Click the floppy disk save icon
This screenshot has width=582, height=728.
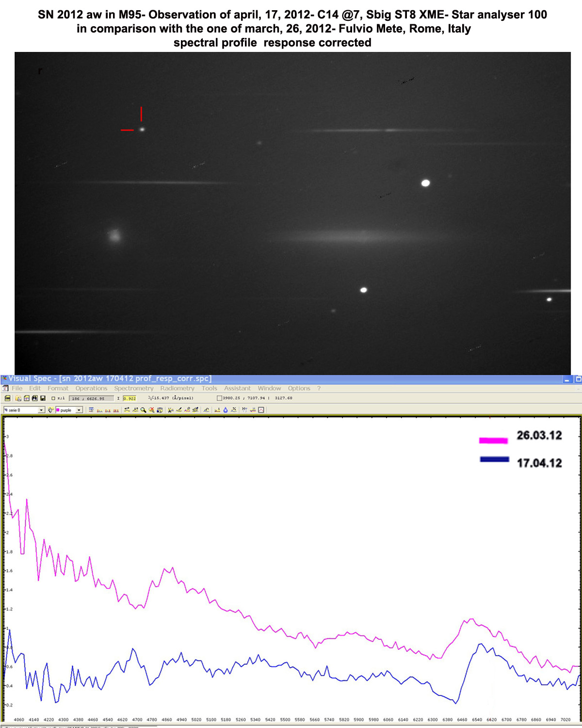tap(43, 398)
